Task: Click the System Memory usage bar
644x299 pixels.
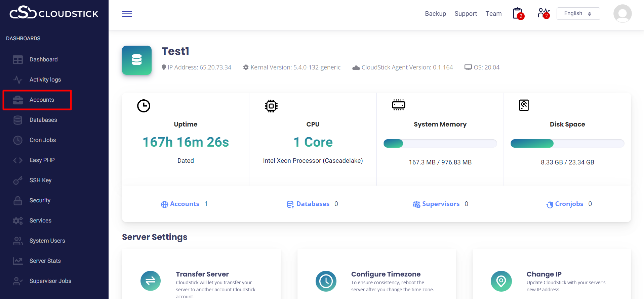Action: 440,144
